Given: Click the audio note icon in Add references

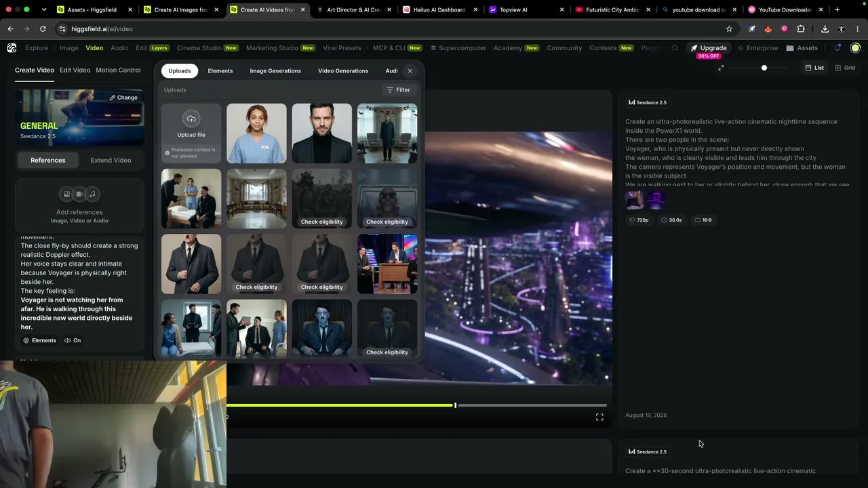Looking at the screenshot, I should tap(93, 194).
